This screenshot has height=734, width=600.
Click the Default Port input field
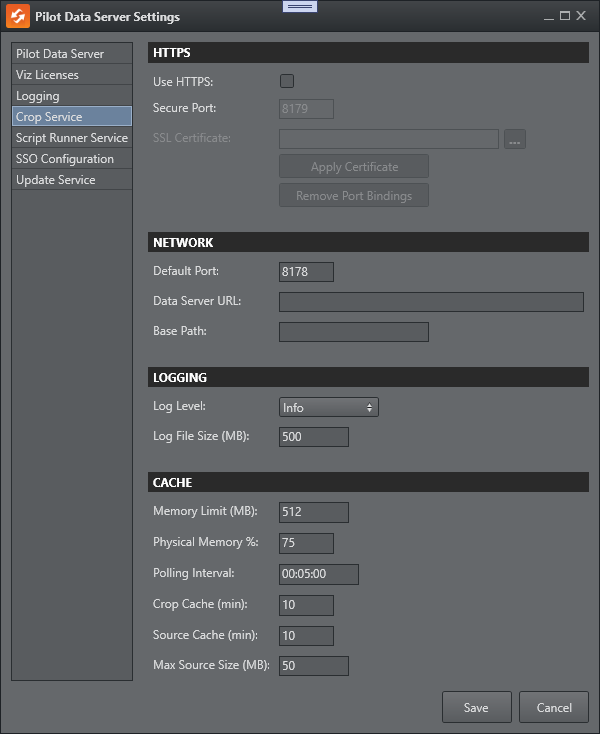pyautogui.click(x=306, y=272)
